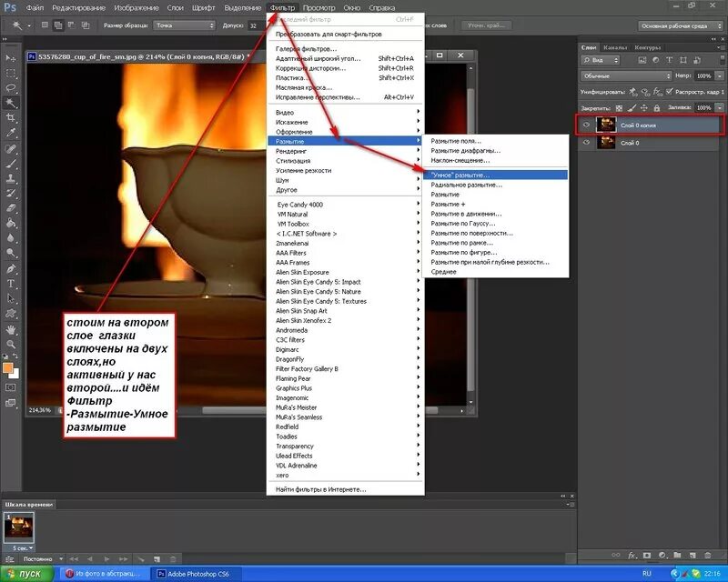Toggle the layer filter on/off switch
The image size is (728, 582).
(723, 60)
